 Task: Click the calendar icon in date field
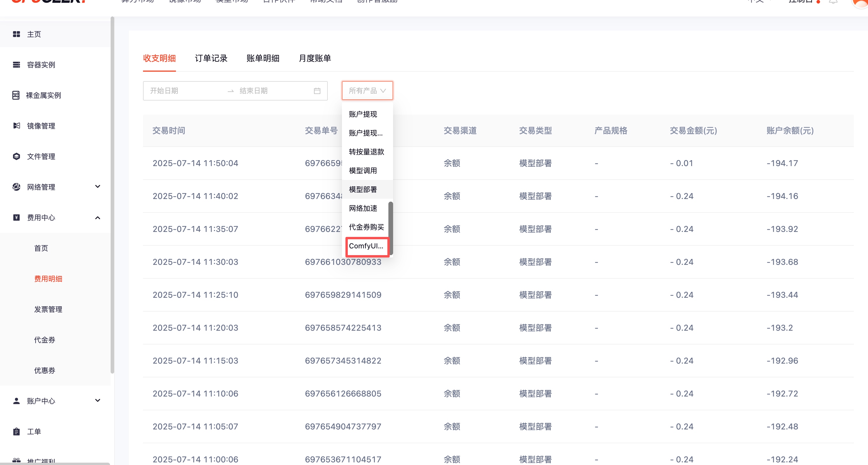(x=317, y=91)
